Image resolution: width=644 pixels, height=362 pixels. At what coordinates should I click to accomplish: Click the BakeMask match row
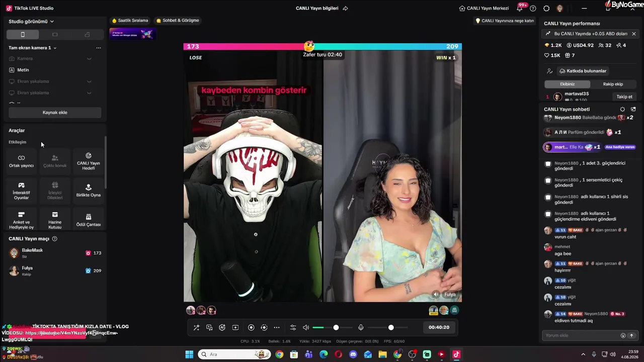tap(55, 253)
